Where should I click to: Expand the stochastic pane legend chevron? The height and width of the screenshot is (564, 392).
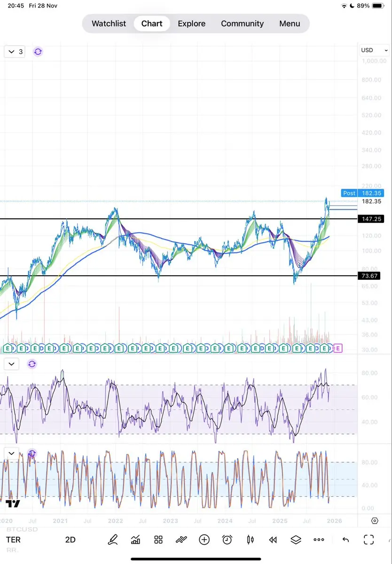11,453
